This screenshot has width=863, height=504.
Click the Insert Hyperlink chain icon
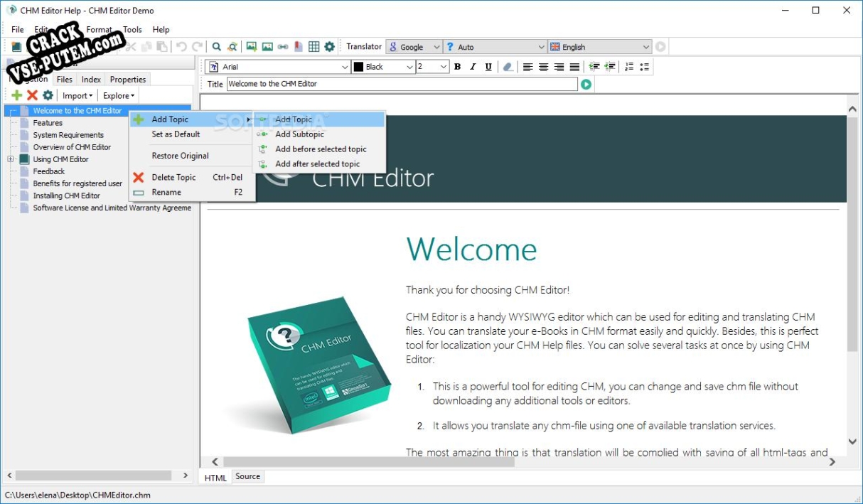tap(283, 47)
